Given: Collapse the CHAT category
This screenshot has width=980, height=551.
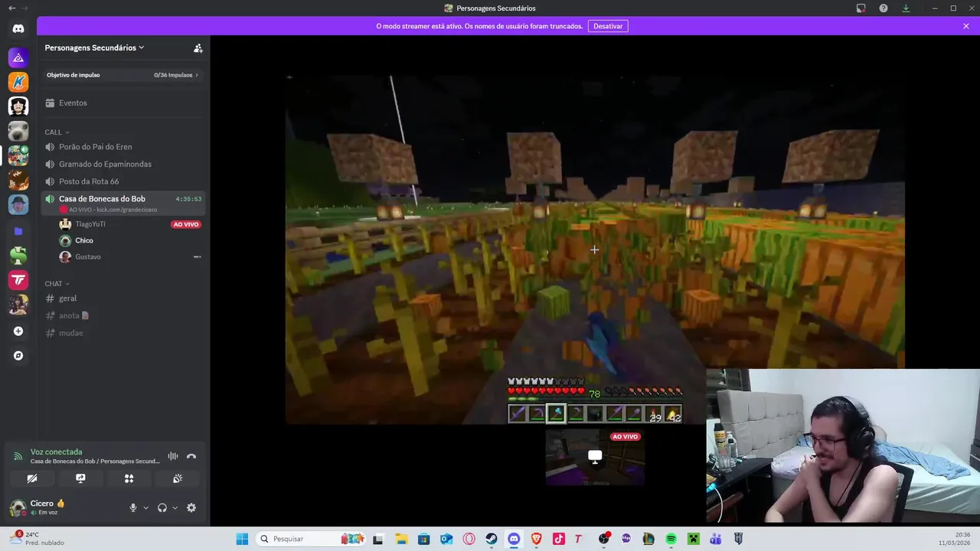Looking at the screenshot, I should pyautogui.click(x=57, y=283).
